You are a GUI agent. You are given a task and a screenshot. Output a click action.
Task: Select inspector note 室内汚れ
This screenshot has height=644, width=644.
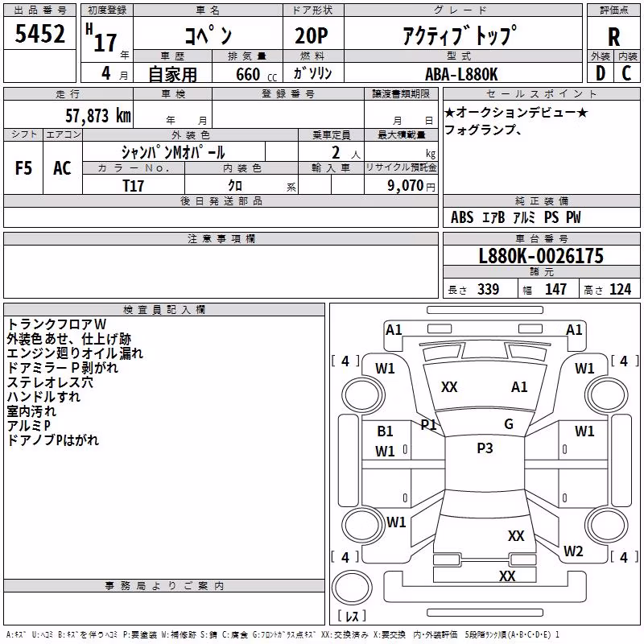pyautogui.click(x=31, y=411)
